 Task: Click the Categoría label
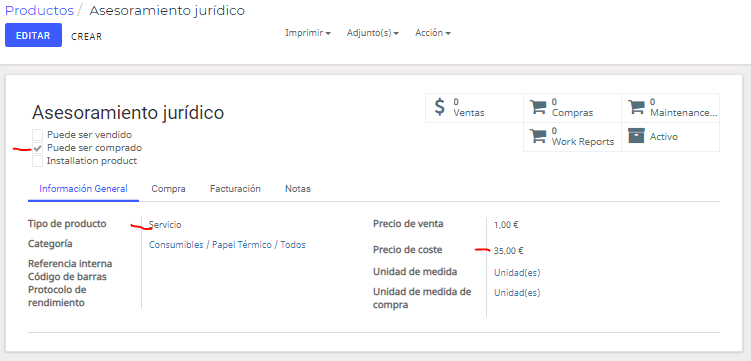(x=50, y=244)
